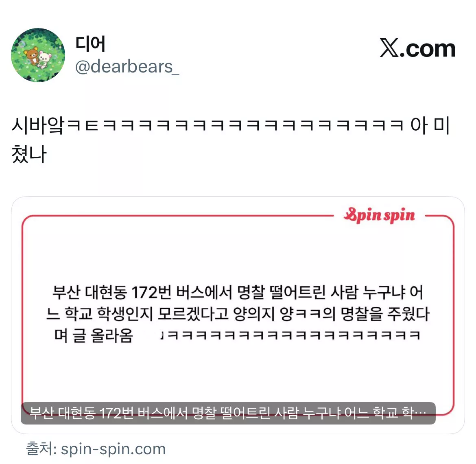Open tweet text starting with 시바악
This screenshot has width=476, height=464.
(x=231, y=139)
